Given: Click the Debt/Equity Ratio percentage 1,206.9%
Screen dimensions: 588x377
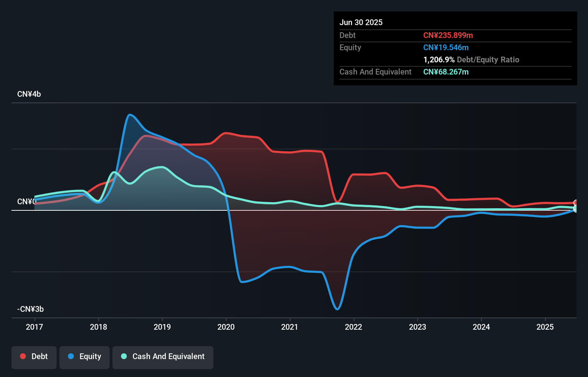Looking at the screenshot, I should (439, 60).
